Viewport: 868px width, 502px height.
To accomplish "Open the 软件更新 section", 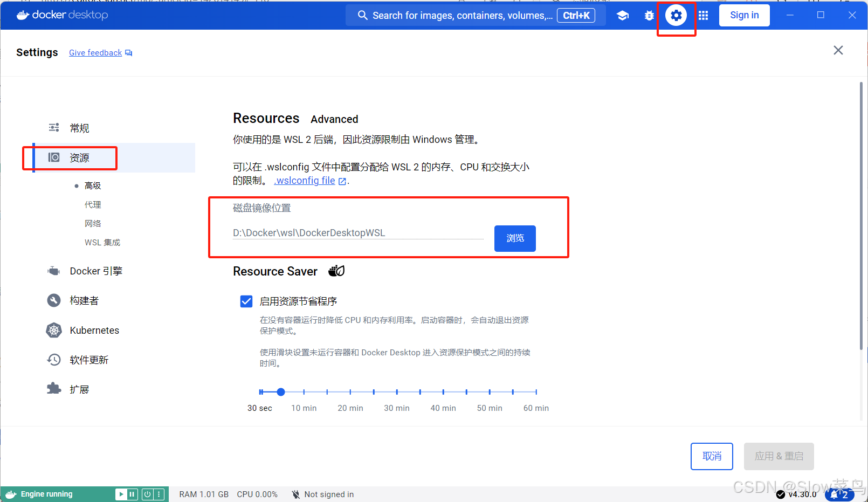I will (x=89, y=360).
